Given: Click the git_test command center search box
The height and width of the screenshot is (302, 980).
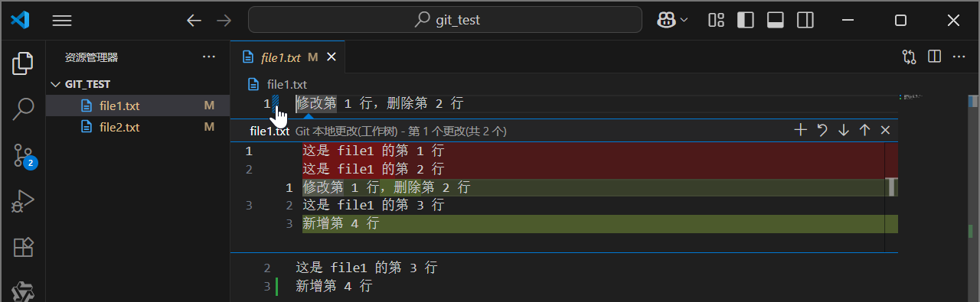Looking at the screenshot, I should tap(445, 20).
